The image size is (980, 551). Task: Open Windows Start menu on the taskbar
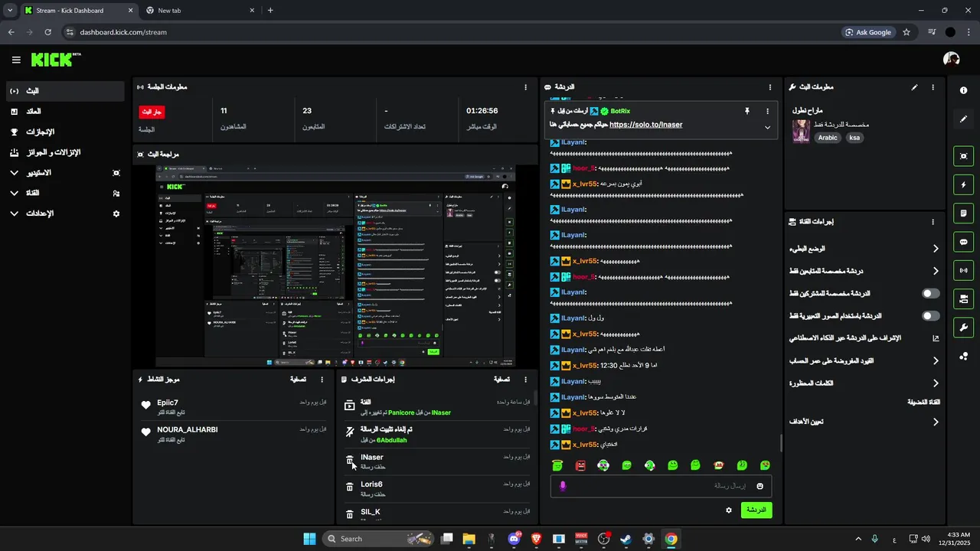[x=309, y=539]
